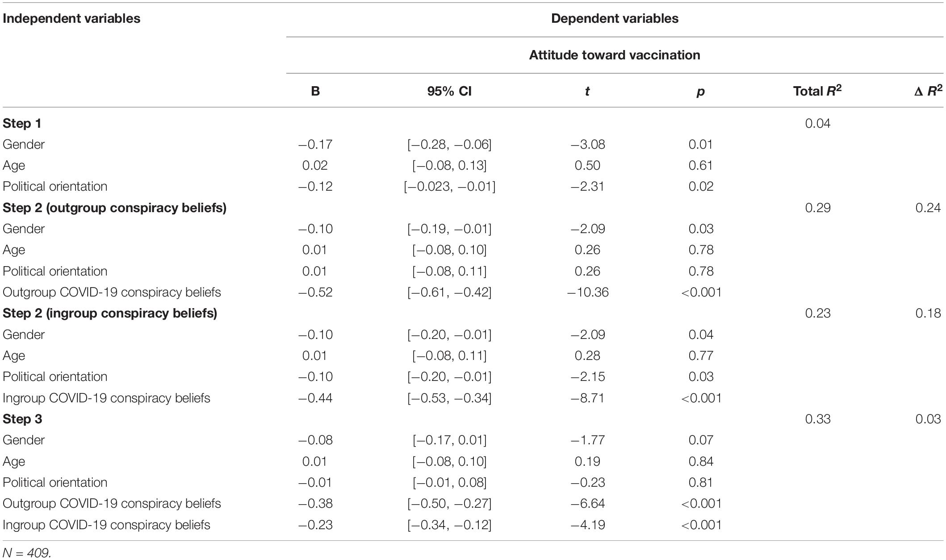946x560 pixels.
Task: Click the t value −10.36
Action: click(x=587, y=293)
